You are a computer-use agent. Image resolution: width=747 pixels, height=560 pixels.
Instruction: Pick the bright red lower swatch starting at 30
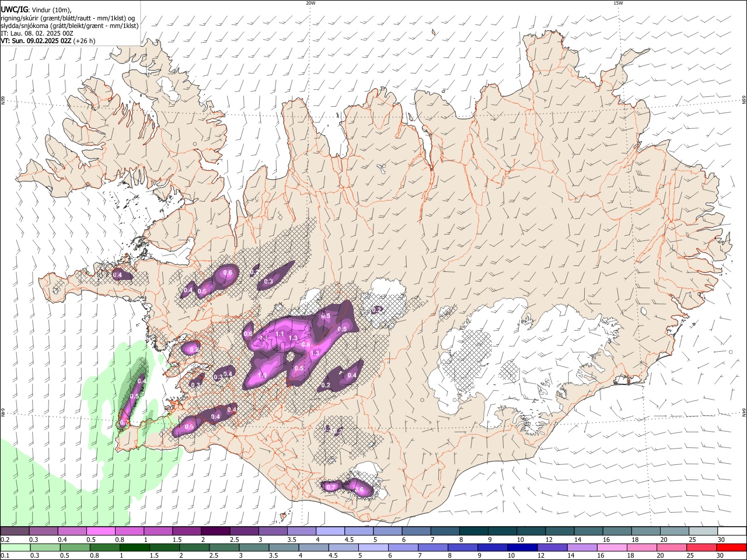[x=731, y=547]
